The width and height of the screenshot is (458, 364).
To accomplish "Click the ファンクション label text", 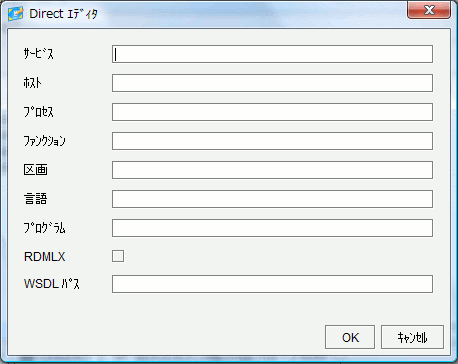I will click(x=44, y=141).
